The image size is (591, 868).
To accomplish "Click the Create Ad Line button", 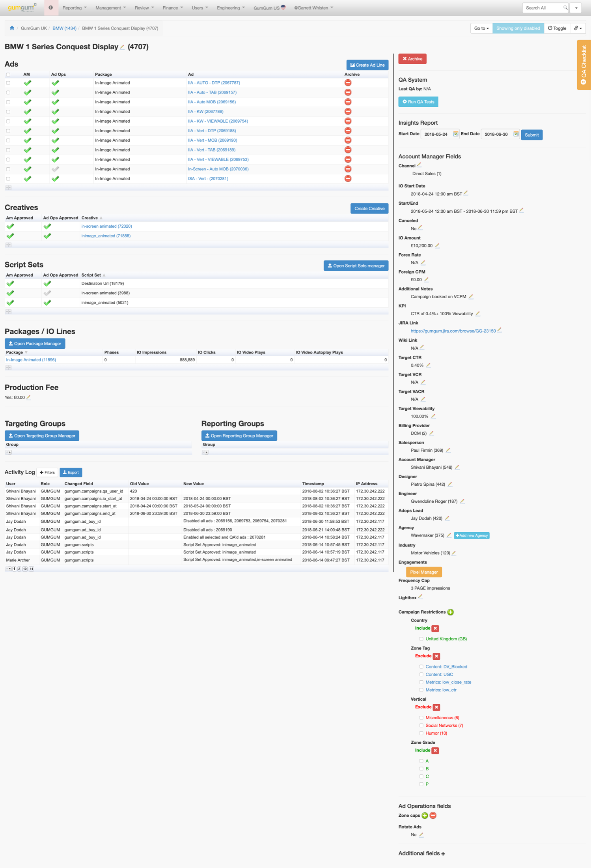I will (367, 65).
